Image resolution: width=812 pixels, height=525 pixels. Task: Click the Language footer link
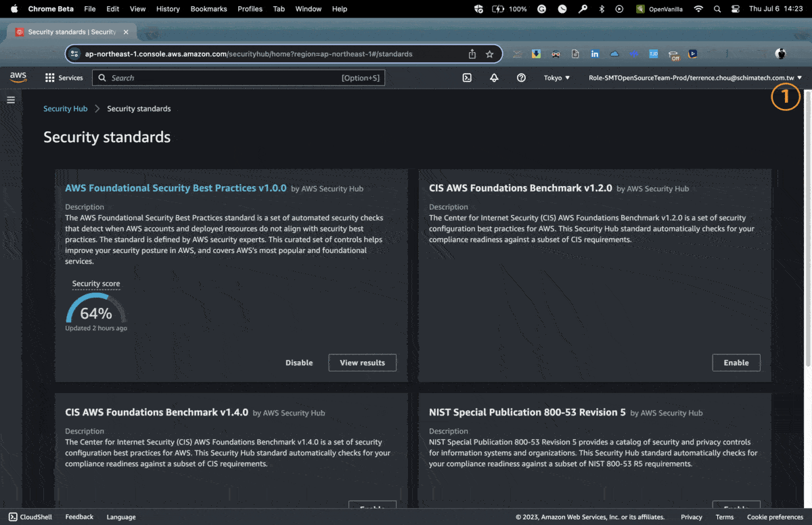[121, 517]
